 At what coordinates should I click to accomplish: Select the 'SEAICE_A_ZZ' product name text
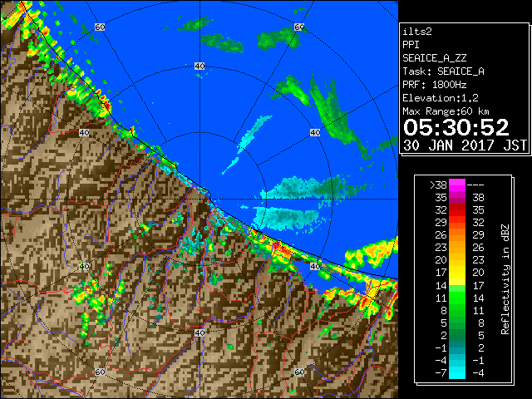(x=434, y=58)
